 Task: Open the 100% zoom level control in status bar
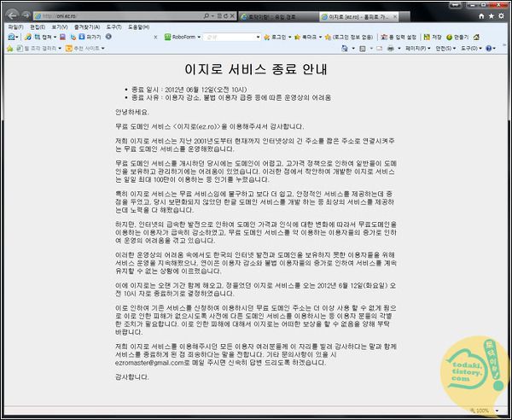coord(485,411)
